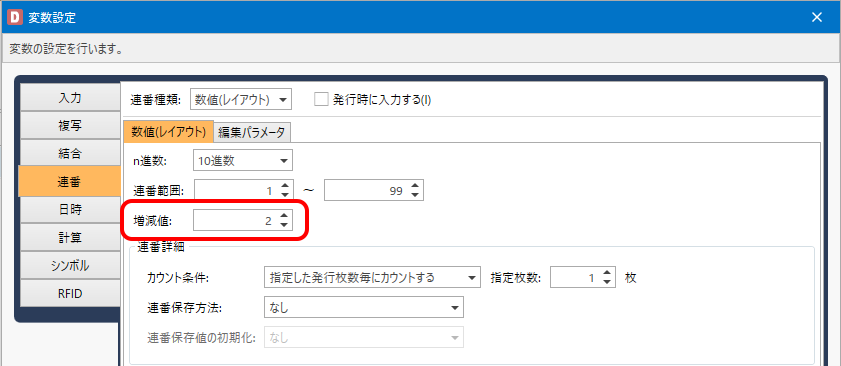841x366 pixels.
Task: Open the カウント条件 dropdown list
Action: (372, 277)
